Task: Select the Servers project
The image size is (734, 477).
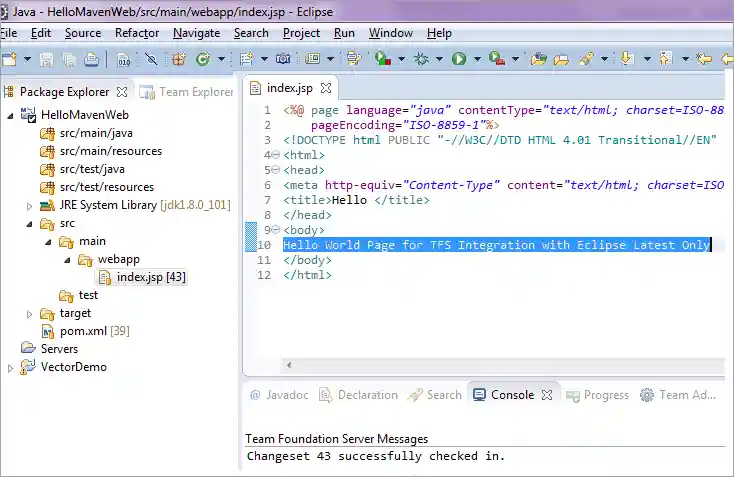Action: [49, 349]
